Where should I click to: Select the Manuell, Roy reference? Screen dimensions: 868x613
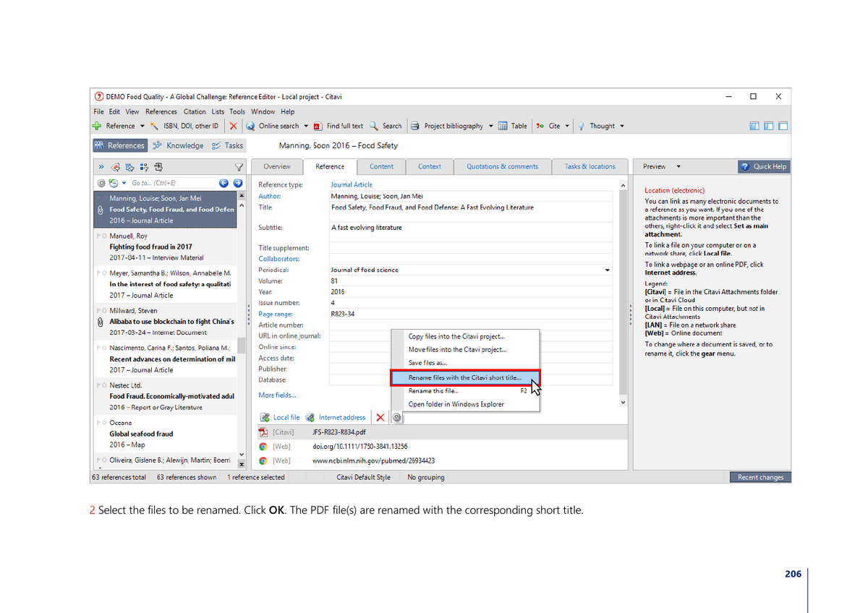165,247
